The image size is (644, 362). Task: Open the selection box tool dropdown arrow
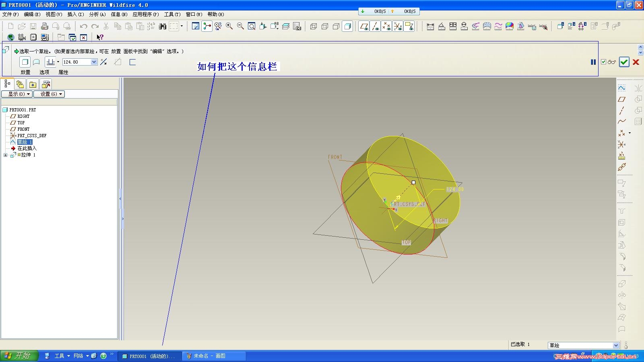(182, 26)
